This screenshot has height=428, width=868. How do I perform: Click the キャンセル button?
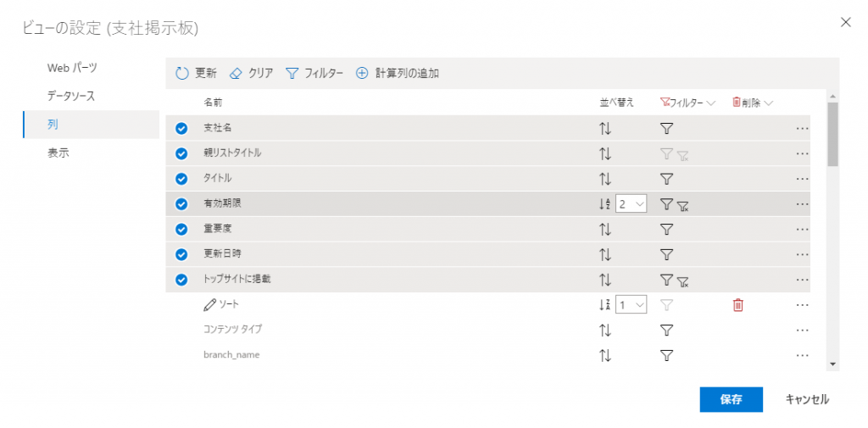[807, 399]
